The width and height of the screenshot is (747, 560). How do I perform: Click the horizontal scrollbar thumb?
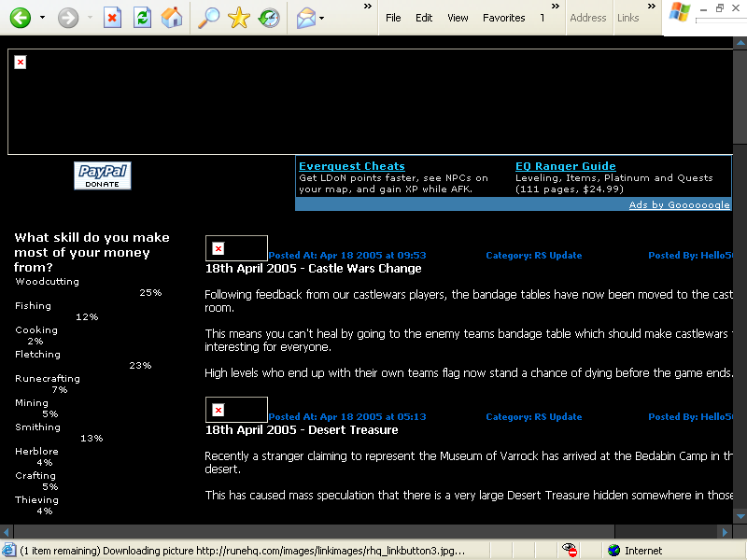pyautogui.click(x=315, y=532)
